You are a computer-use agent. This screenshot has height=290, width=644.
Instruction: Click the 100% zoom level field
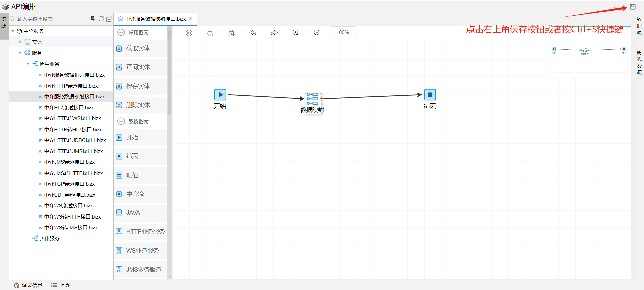click(x=343, y=32)
